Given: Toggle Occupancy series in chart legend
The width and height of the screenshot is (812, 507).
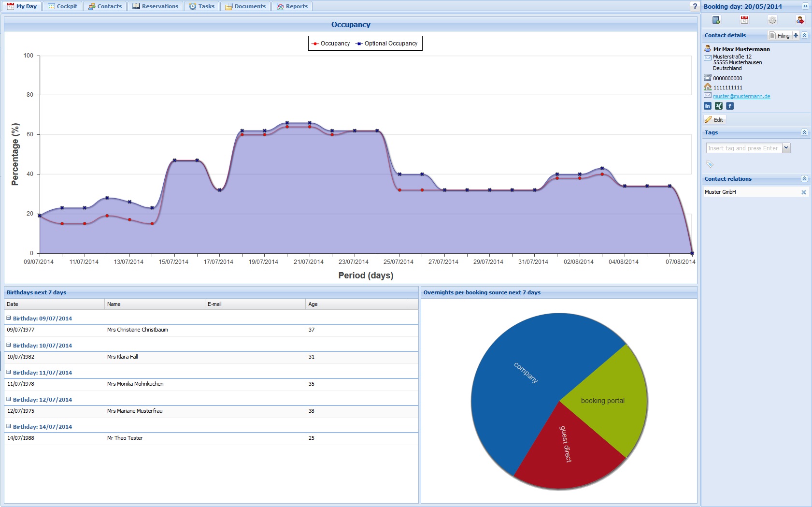Looking at the screenshot, I should coord(331,43).
